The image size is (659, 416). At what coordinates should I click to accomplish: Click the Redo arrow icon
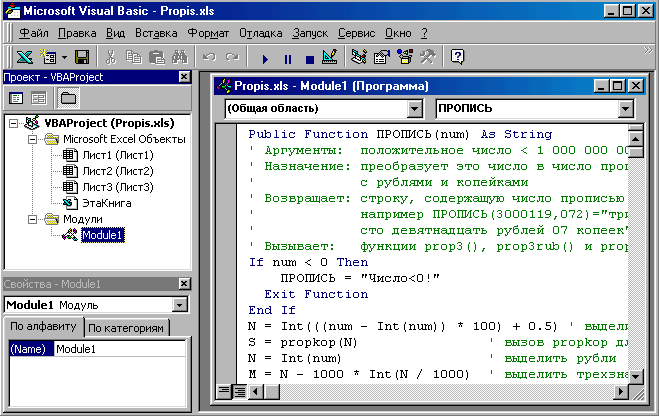232,57
